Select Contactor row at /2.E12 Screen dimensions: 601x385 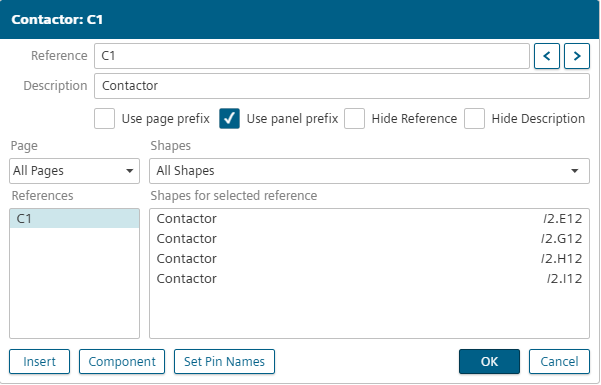coord(369,219)
